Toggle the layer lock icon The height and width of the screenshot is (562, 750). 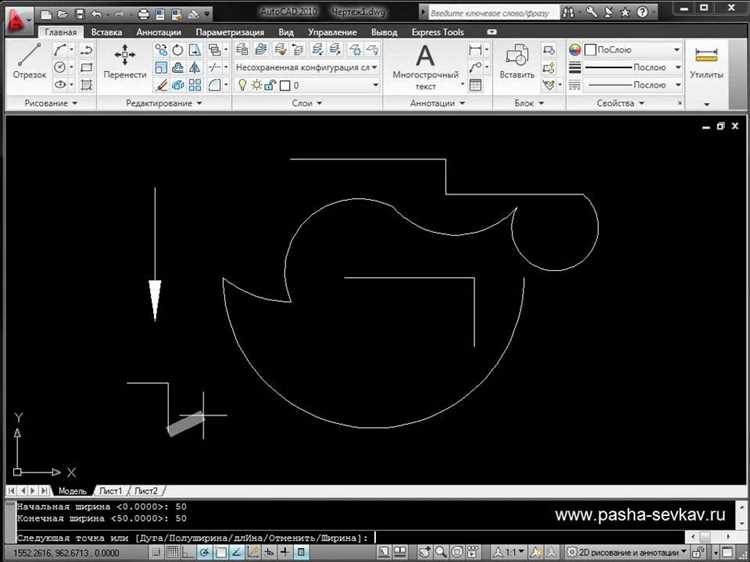[270, 86]
